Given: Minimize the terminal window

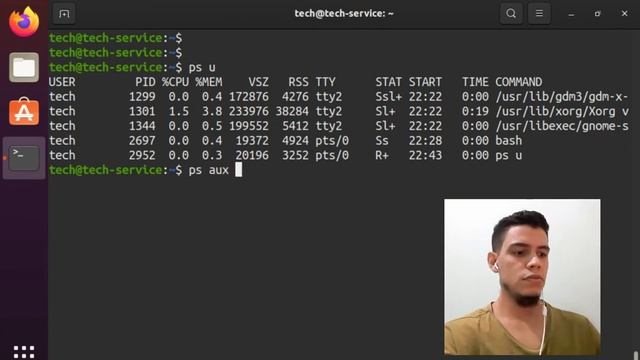Looking at the screenshot, I should 571,14.
